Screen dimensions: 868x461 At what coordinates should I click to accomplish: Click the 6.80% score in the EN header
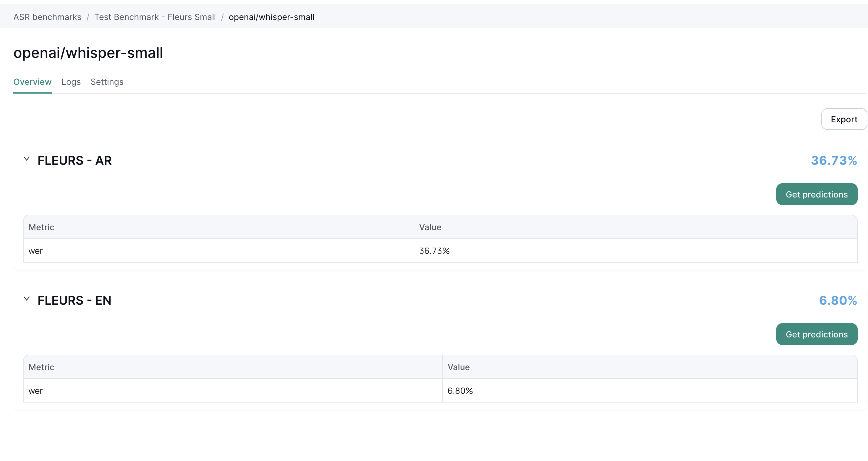838,300
